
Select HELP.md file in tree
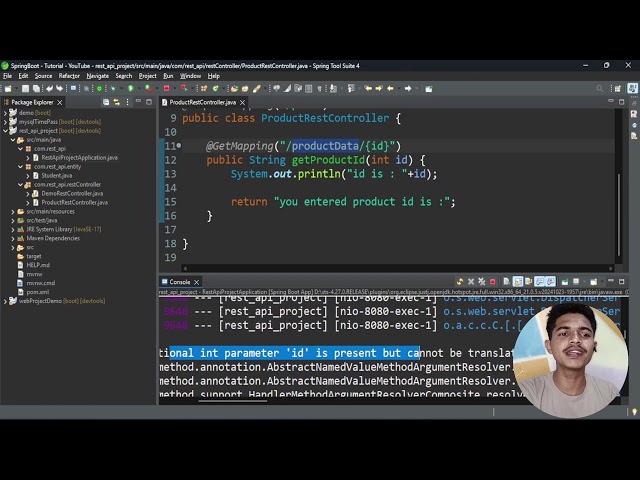tap(38, 265)
